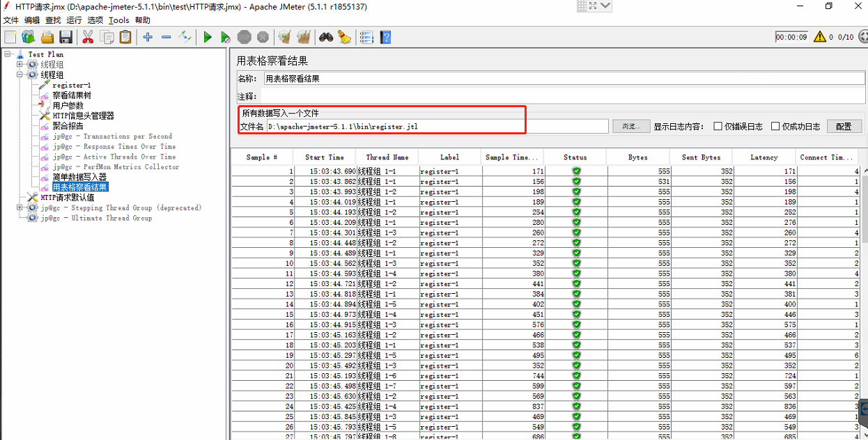This screenshot has width=868, height=440.
Task: Enable the 仅成功日志 checkbox
Action: click(x=775, y=126)
